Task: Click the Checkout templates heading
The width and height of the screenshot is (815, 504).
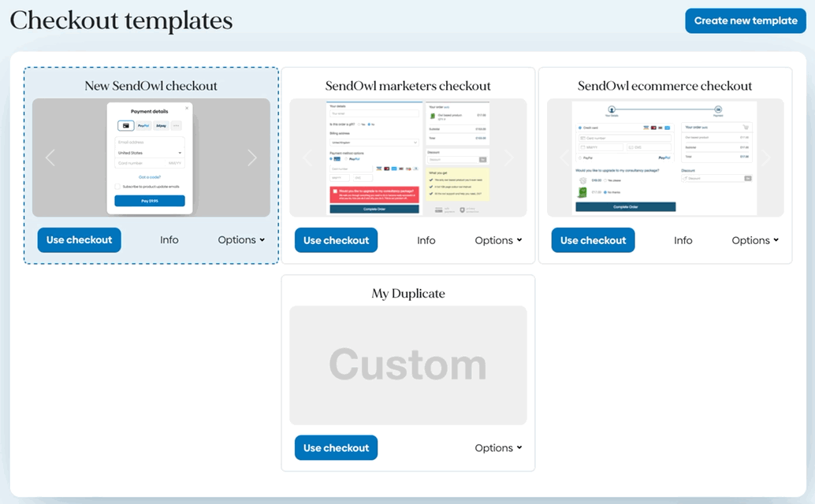Action: click(121, 20)
